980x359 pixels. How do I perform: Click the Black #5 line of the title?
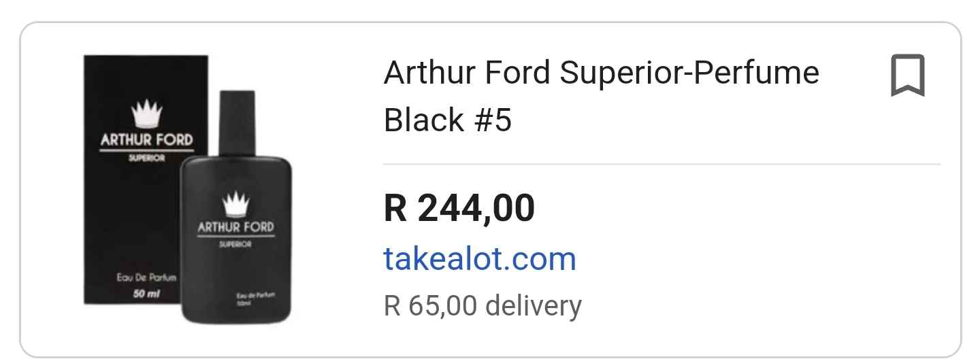[447, 120]
